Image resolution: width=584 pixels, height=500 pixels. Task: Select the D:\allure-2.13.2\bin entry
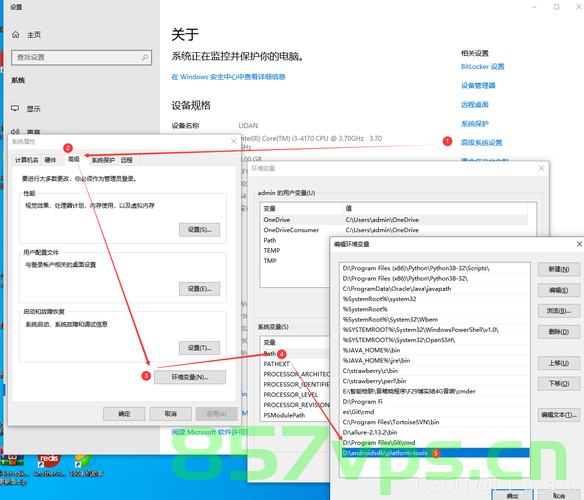[435, 432]
